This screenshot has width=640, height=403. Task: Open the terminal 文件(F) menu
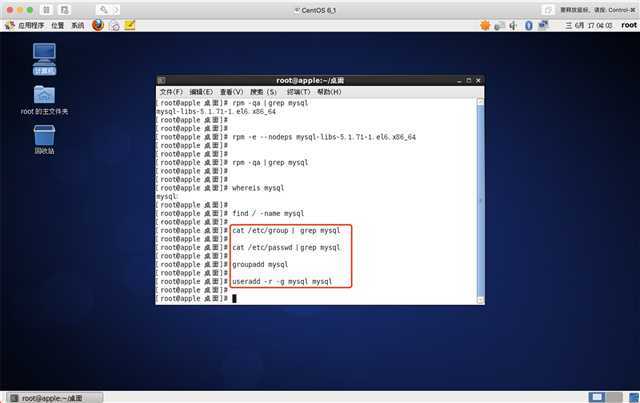[171, 92]
